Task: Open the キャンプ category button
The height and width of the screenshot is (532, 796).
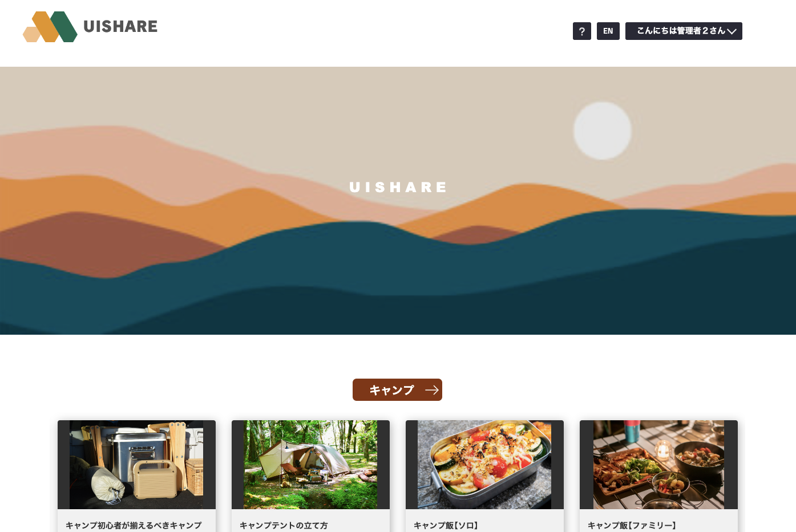Action: tap(397, 390)
